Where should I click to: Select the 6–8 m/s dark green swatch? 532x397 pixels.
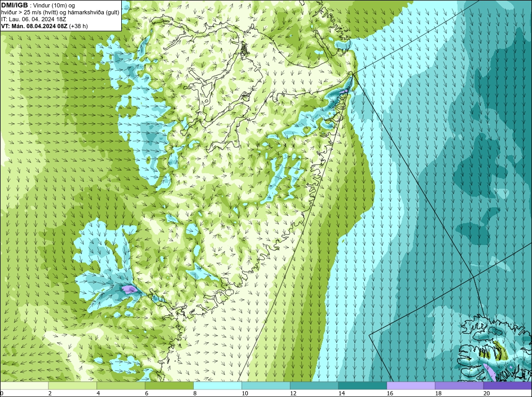pyautogui.click(x=169, y=385)
